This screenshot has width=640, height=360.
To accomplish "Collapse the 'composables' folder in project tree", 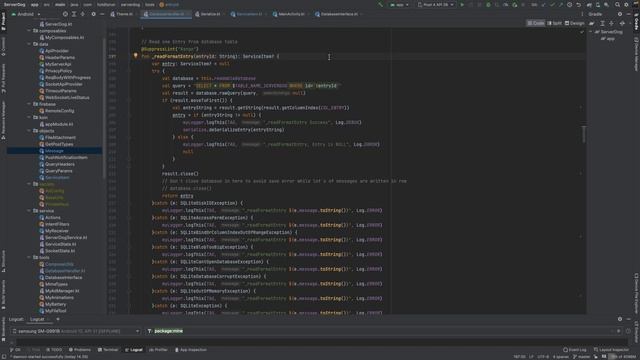I will [x=29, y=31].
